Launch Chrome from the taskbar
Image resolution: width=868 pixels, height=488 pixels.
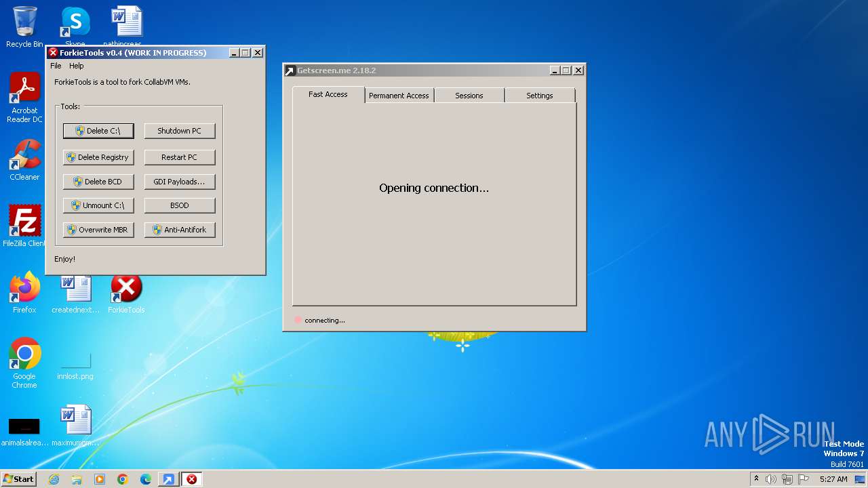pyautogui.click(x=123, y=479)
